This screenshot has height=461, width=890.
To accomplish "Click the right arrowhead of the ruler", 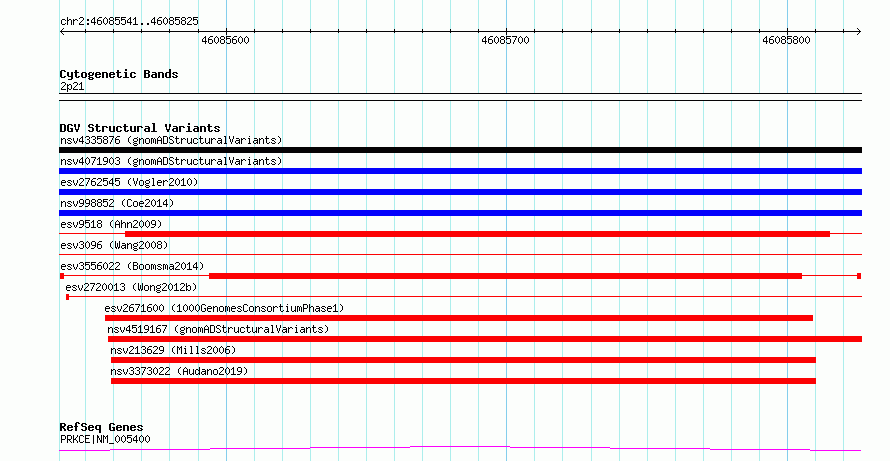I will tap(859, 32).
